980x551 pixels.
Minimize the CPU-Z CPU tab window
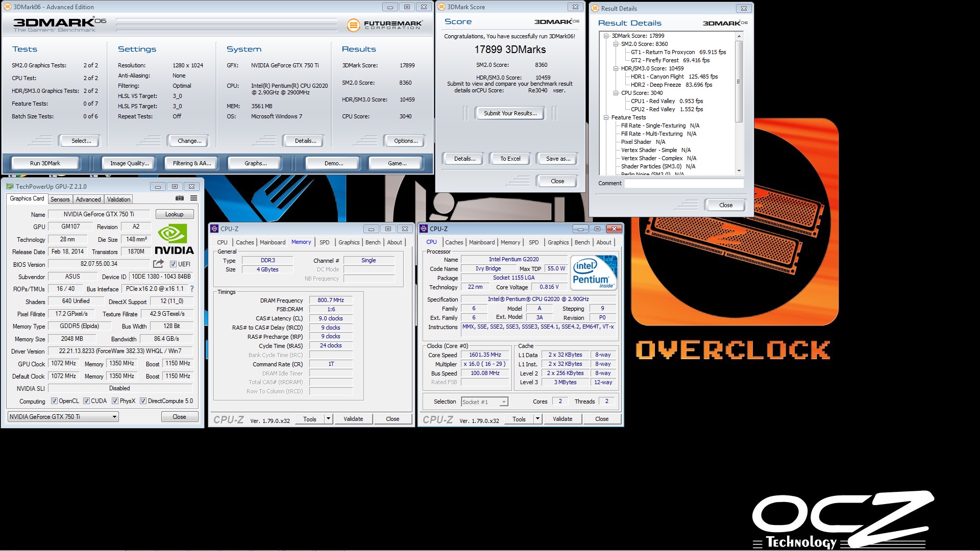click(x=580, y=229)
